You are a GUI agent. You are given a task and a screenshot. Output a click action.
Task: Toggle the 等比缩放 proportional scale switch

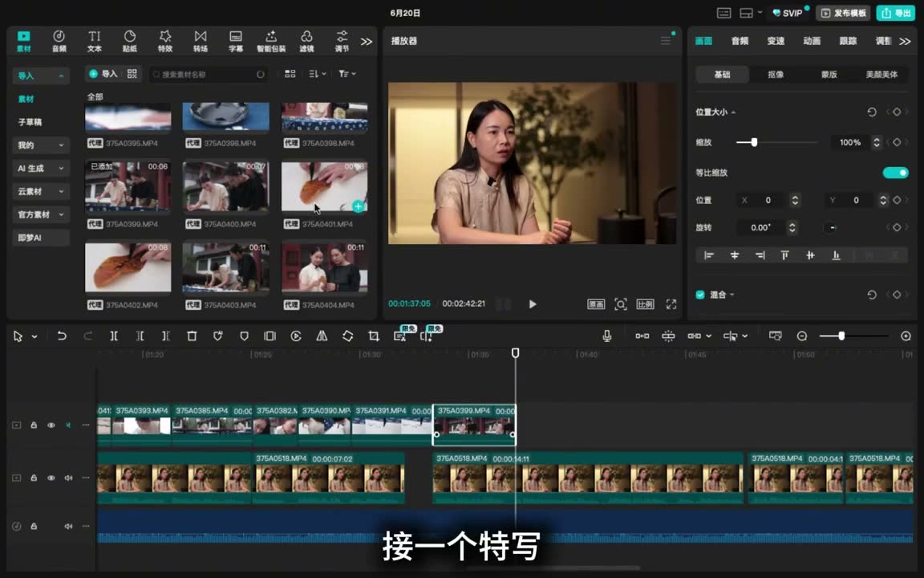pyautogui.click(x=896, y=173)
